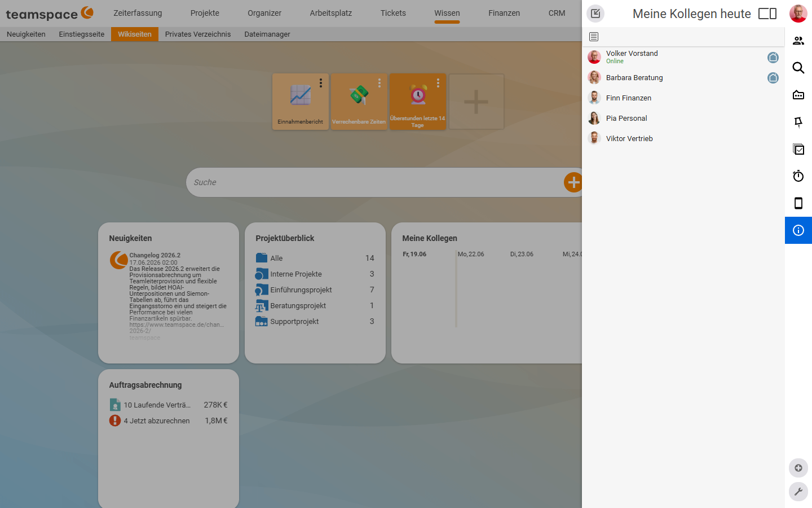This screenshot has height=508, width=812.
Task: Add a new tile with the plus card
Action: [476, 102]
